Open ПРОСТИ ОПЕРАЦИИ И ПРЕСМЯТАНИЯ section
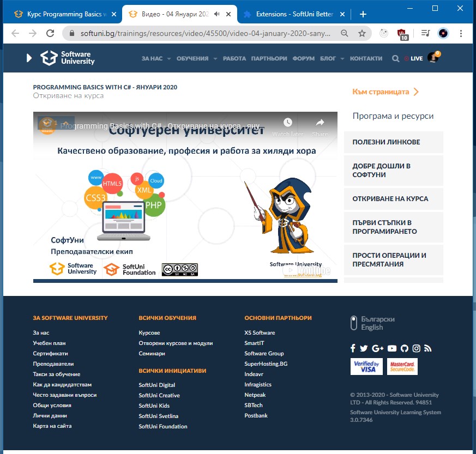 coord(394,260)
